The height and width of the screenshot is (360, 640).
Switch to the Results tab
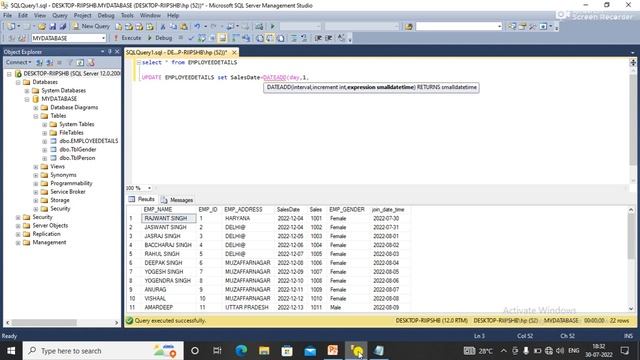click(142, 199)
